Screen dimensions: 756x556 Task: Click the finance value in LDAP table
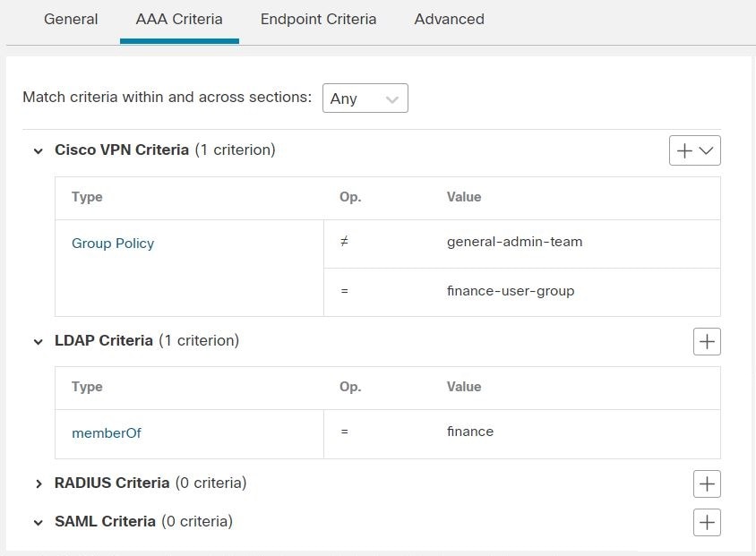(470, 432)
